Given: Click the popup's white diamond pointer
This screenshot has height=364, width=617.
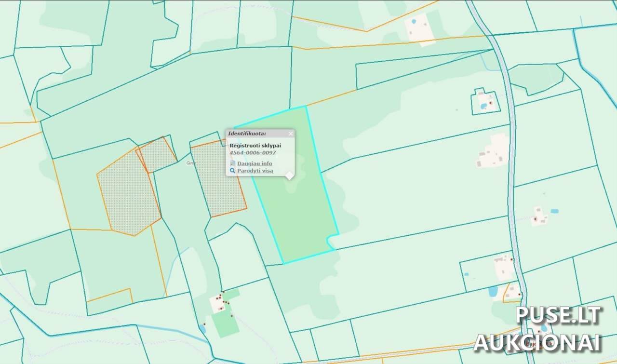Looking at the screenshot, I should pyautogui.click(x=289, y=175).
